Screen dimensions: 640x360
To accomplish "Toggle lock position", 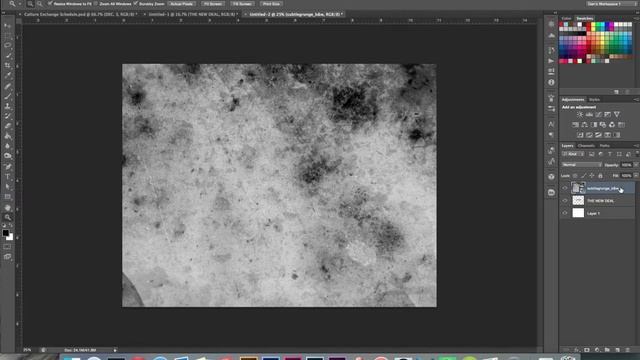I will coord(592,176).
